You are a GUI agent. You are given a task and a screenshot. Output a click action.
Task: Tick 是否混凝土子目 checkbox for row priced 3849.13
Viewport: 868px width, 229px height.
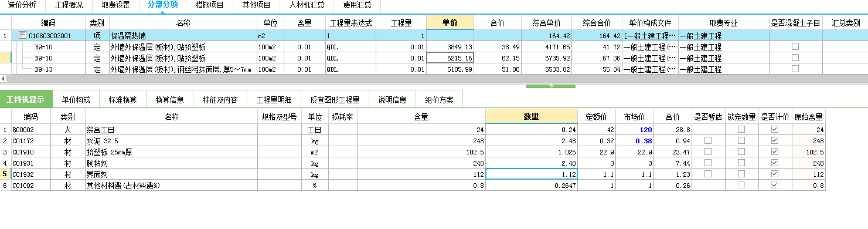point(795,47)
